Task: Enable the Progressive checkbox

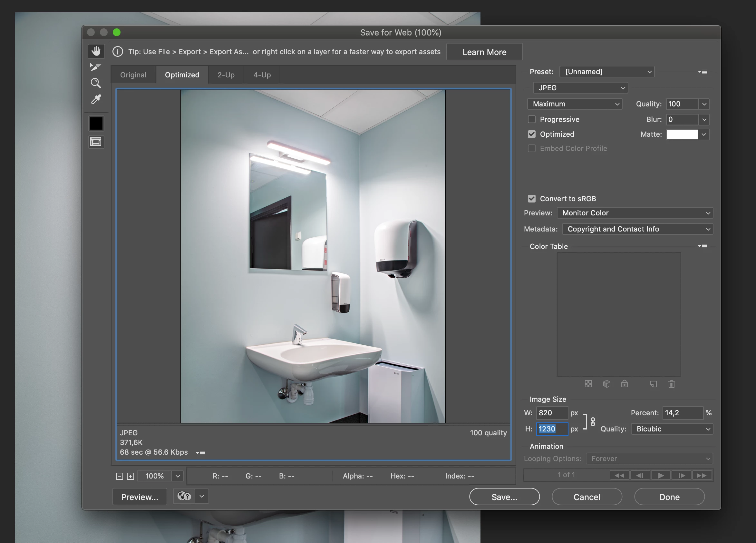Action: [532, 119]
